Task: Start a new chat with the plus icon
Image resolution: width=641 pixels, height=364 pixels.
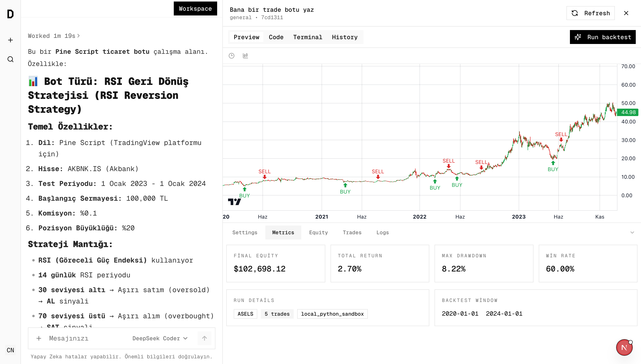Action: click(x=10, y=40)
